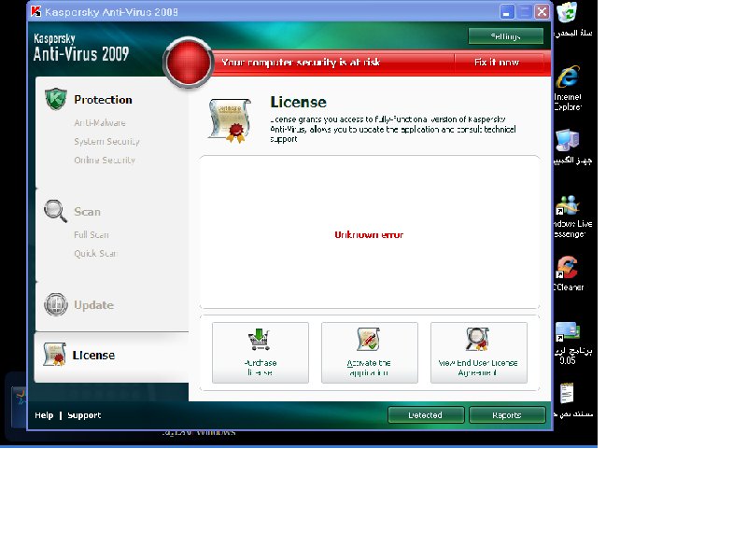The width and height of the screenshot is (747, 560).
Task: Open the Protection section
Action: click(103, 100)
